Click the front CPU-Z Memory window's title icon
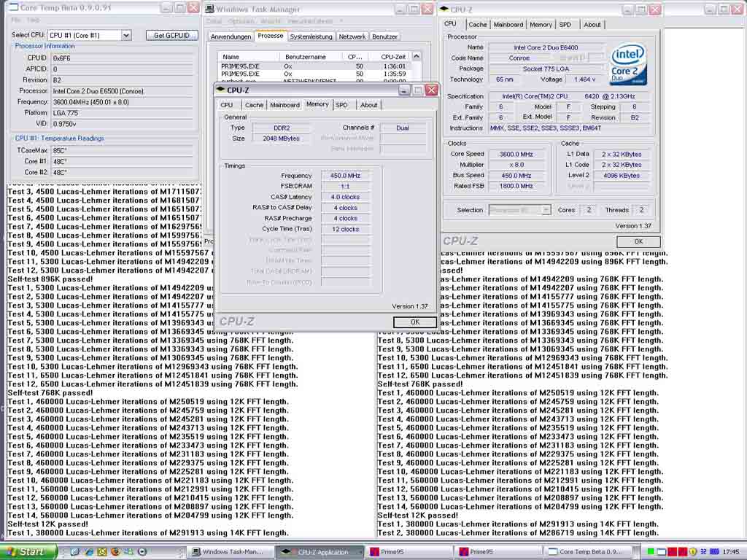The width and height of the screenshot is (747, 560). pyautogui.click(x=220, y=90)
